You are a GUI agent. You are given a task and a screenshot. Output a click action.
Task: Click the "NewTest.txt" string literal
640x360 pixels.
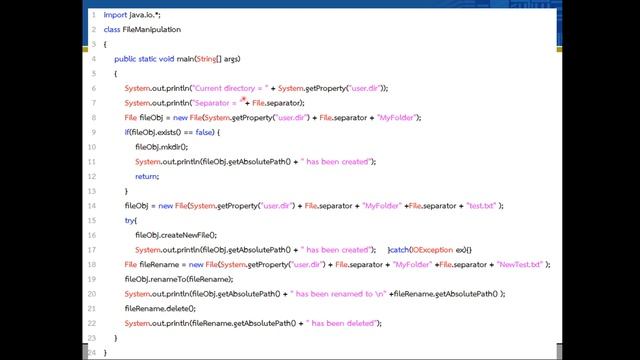click(520, 264)
